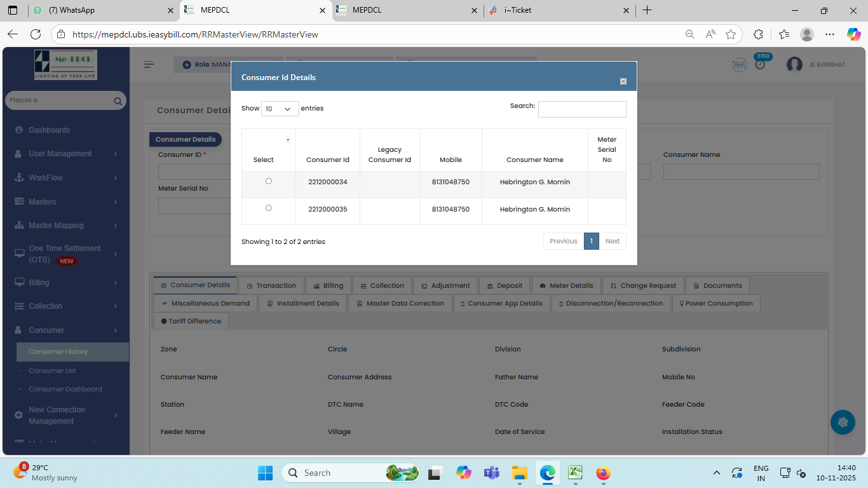Open the browser extensions menu
Screen dimensions: 868x488
(758, 34)
